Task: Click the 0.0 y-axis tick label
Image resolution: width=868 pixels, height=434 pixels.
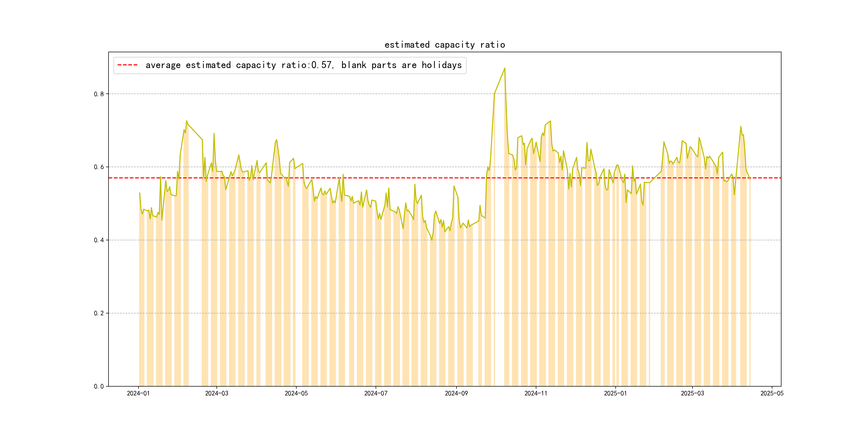Action: pos(99,387)
